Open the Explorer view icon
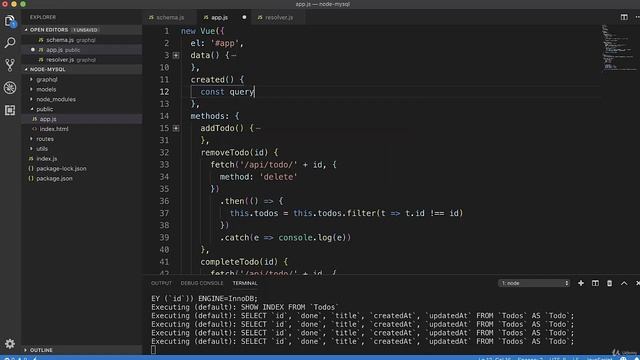This screenshot has width=640, height=360. [10, 21]
